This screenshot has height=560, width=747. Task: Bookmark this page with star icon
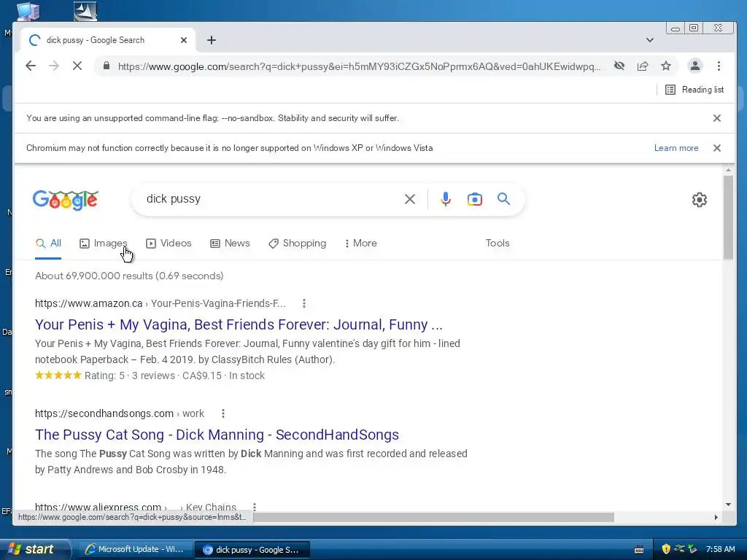[666, 66]
